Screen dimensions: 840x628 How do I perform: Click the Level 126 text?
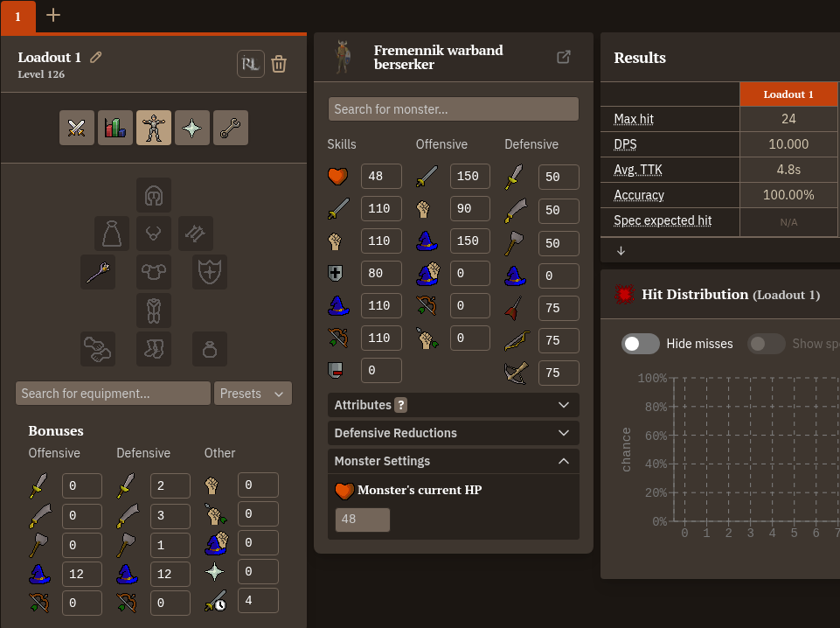(41, 74)
